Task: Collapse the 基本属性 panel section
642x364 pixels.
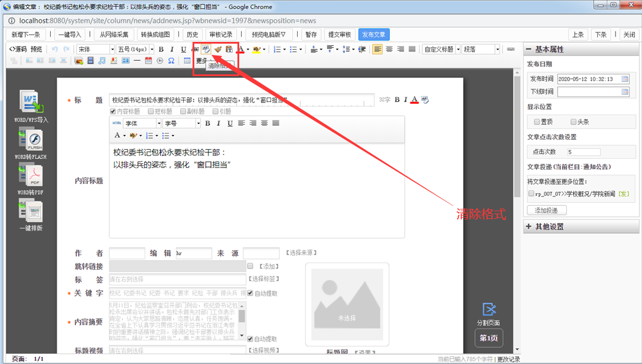Action: coord(529,50)
